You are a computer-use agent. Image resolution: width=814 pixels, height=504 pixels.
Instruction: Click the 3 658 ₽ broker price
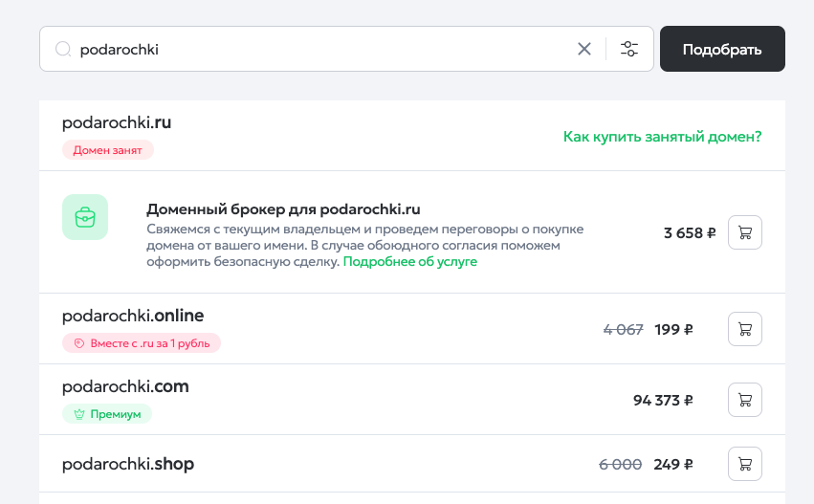click(690, 233)
